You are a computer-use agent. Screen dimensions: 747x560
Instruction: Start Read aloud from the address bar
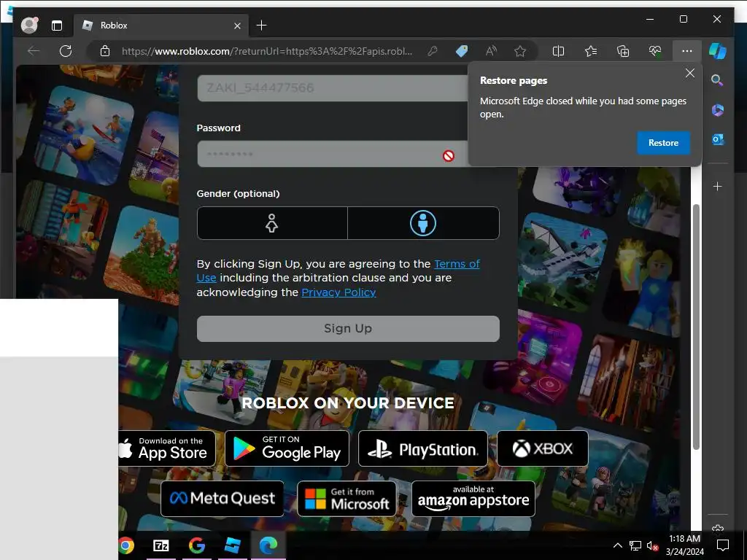(491, 51)
